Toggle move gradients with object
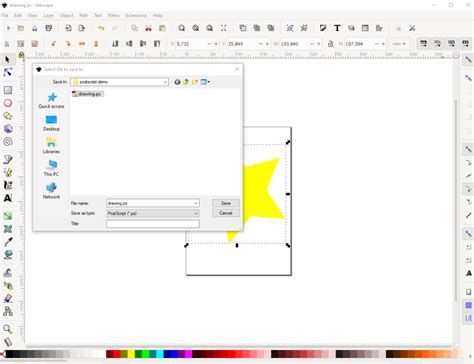The width and height of the screenshot is (474, 364). tap(451, 44)
